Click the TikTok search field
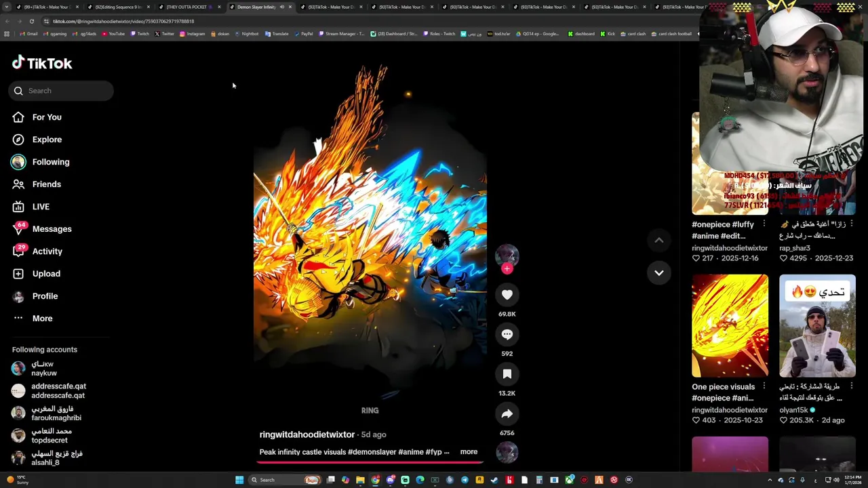This screenshot has height=488, width=868. [x=61, y=91]
